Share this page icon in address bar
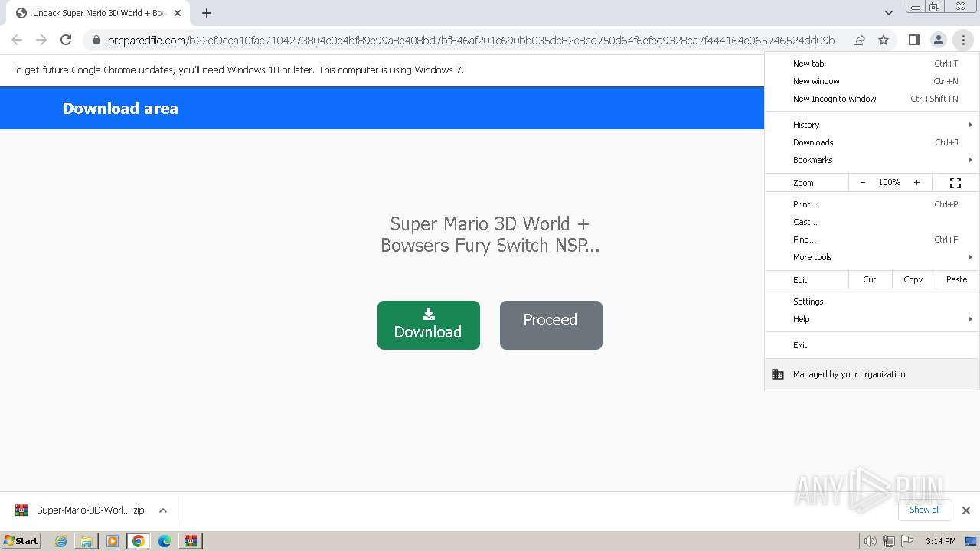 point(859,40)
